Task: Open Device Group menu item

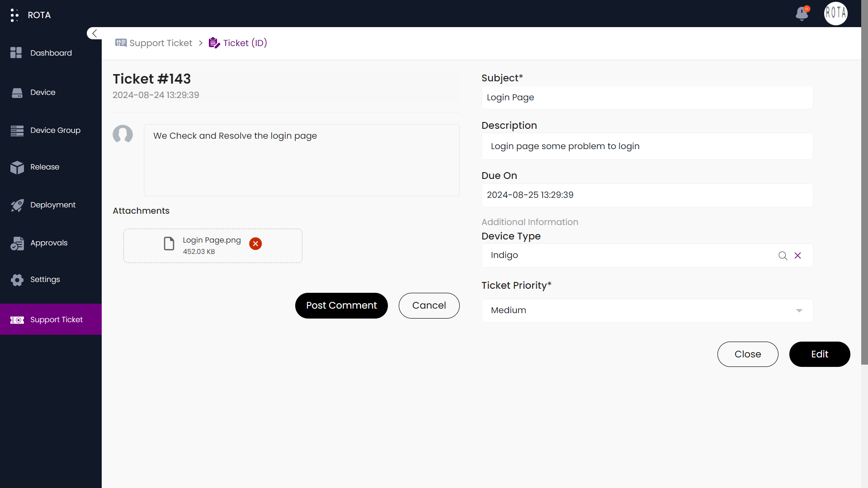Action: click(55, 130)
